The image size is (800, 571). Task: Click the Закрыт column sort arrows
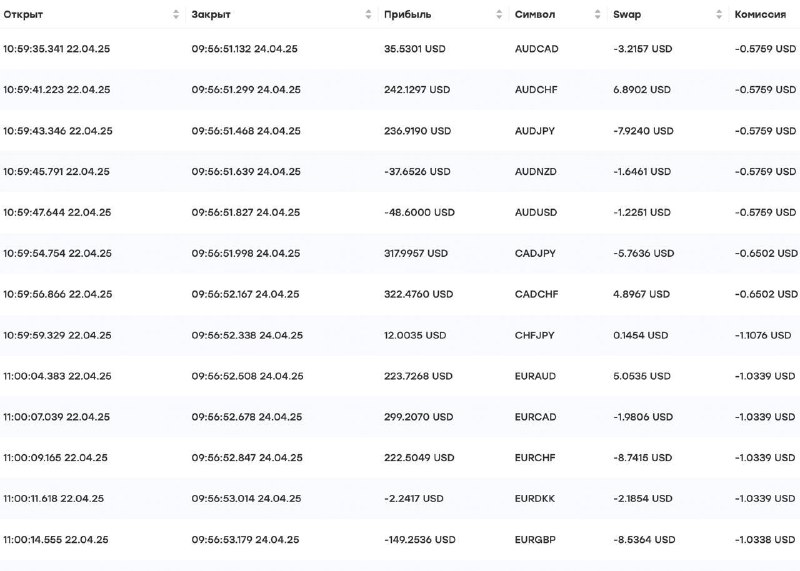coord(368,14)
